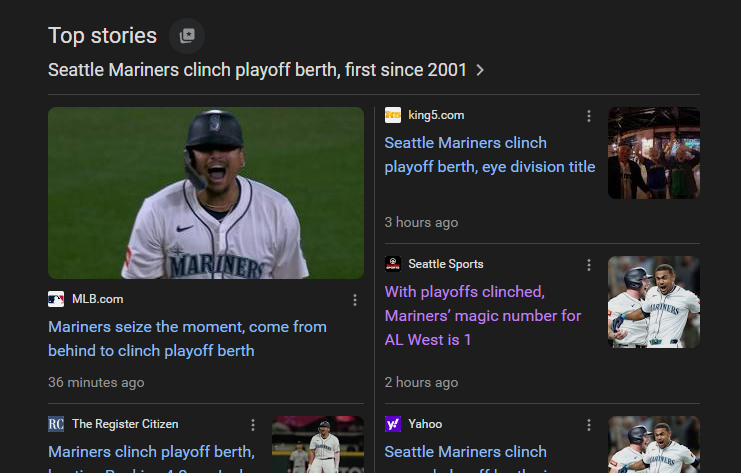Open the Yahoo Mariners clinch headline

coord(466,452)
